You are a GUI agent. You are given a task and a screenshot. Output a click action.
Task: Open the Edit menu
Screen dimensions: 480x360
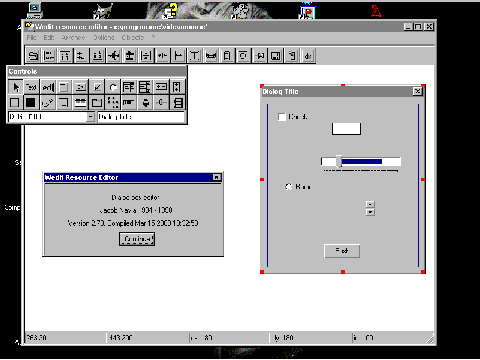(49, 37)
